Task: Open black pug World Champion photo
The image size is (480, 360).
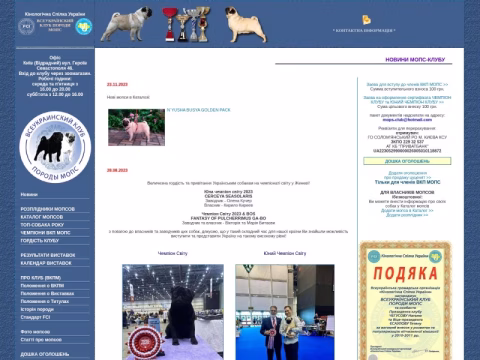Action: coord(173,312)
